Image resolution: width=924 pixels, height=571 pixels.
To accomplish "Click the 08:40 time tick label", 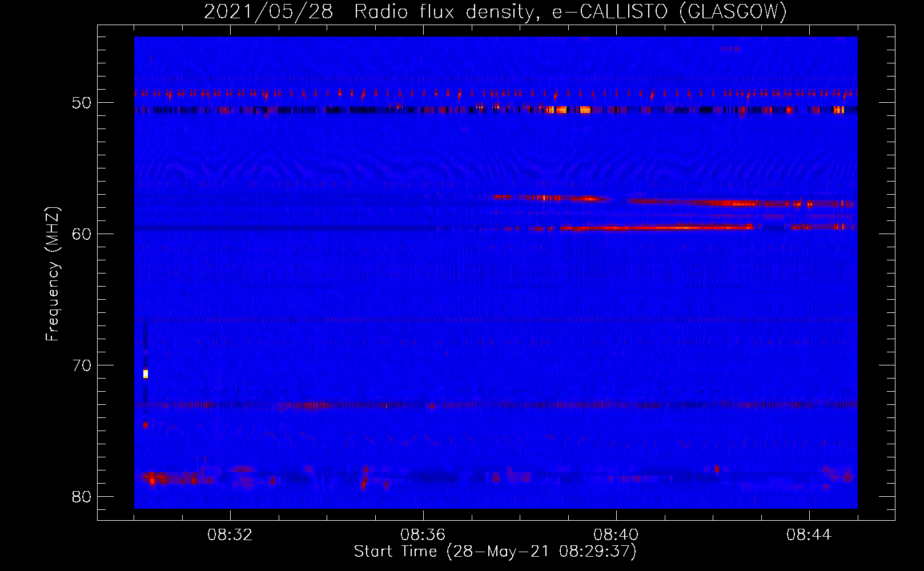I will click(x=616, y=535).
